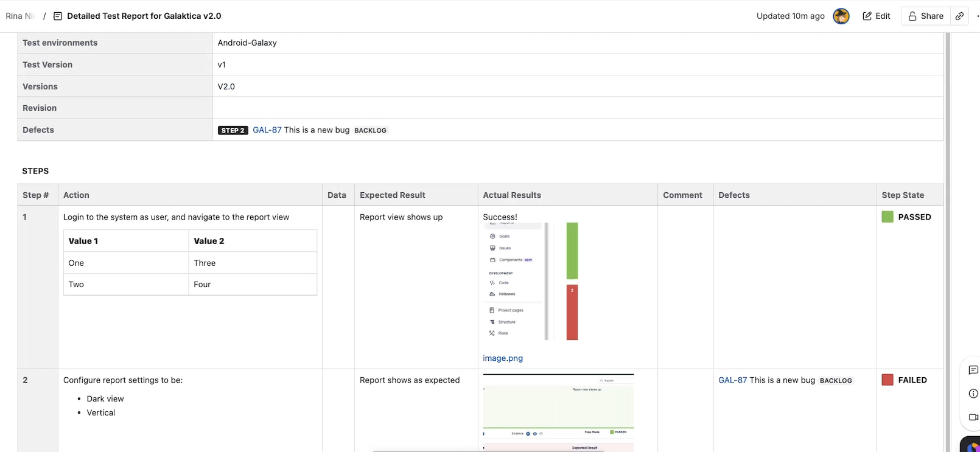Open the image.png attachment link
The height and width of the screenshot is (452, 980).
pos(503,358)
